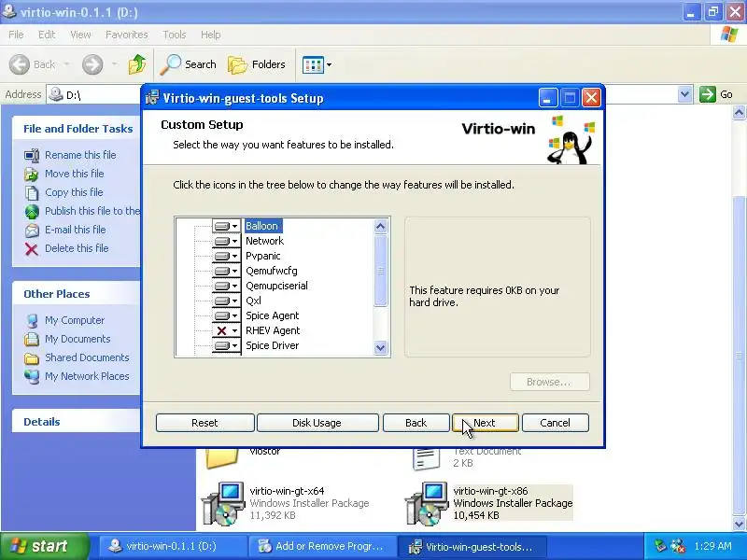Open Disk Usage in the Setup dialog
The width and height of the screenshot is (747, 560).
(x=317, y=423)
